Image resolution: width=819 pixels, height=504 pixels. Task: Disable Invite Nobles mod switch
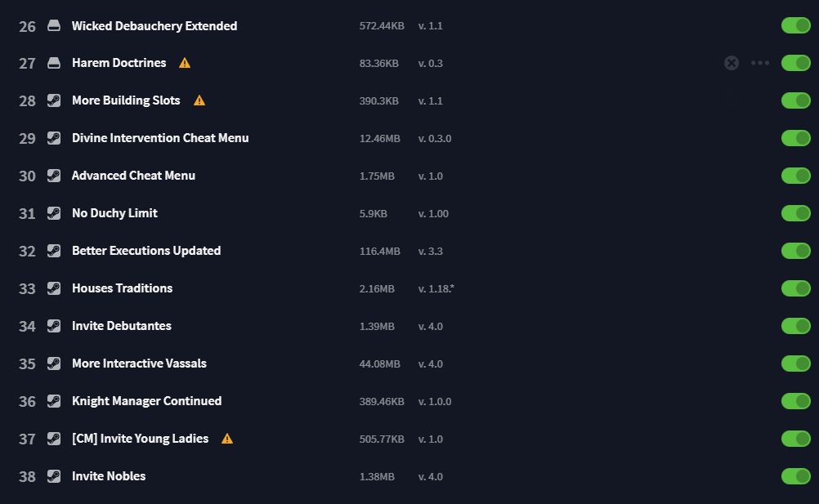(795, 476)
